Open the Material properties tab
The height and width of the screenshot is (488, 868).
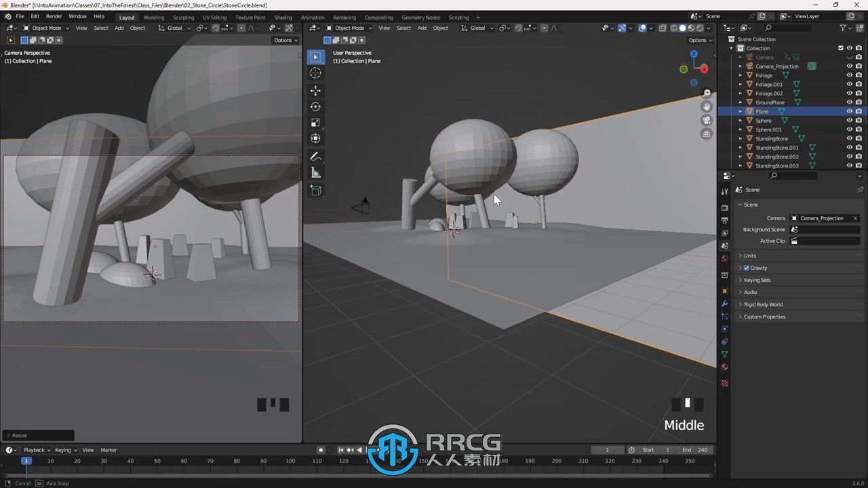coord(724,367)
